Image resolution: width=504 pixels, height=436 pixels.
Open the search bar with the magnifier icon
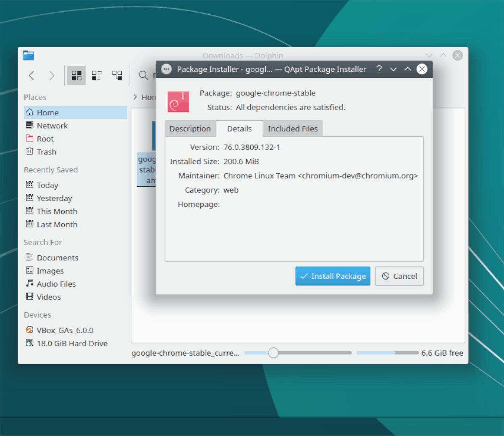(x=142, y=76)
